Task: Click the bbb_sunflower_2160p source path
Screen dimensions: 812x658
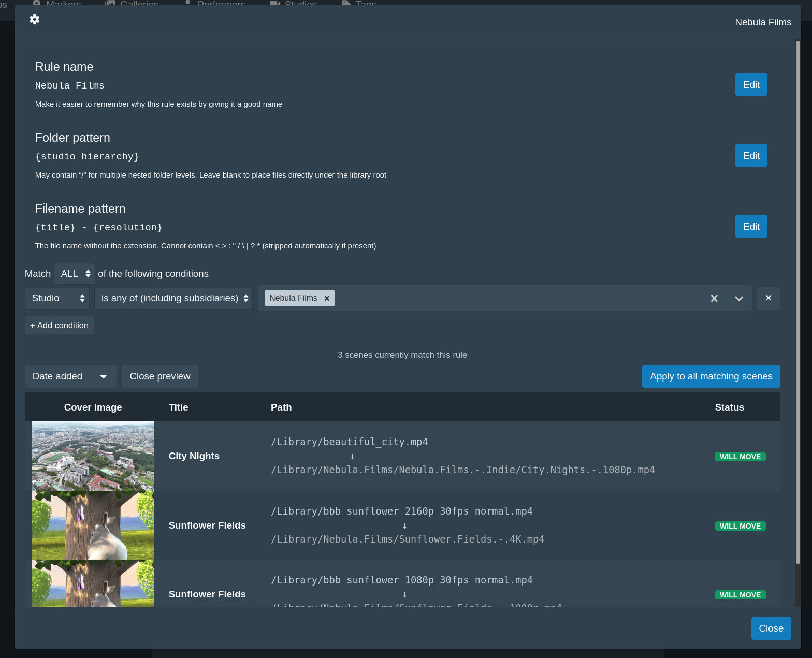Action: (x=402, y=511)
